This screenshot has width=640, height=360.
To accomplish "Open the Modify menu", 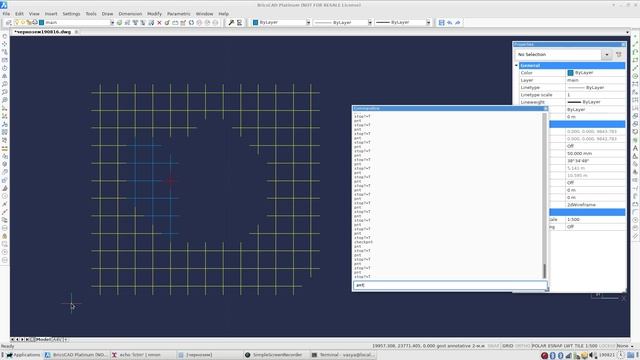I will 154,14.
